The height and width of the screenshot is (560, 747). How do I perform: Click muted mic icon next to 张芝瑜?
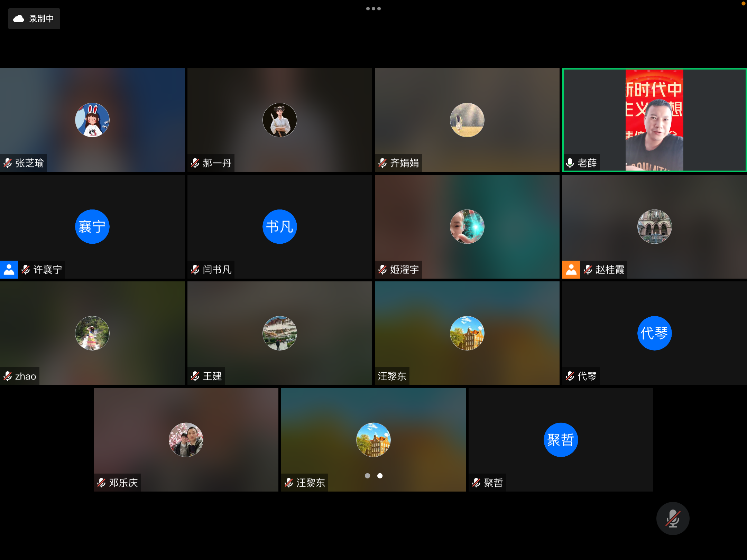(8, 163)
